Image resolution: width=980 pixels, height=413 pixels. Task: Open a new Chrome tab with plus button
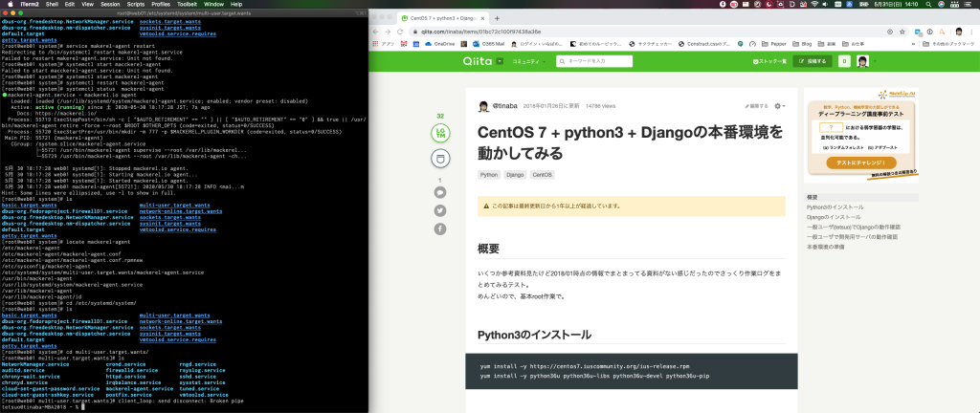pos(497,18)
